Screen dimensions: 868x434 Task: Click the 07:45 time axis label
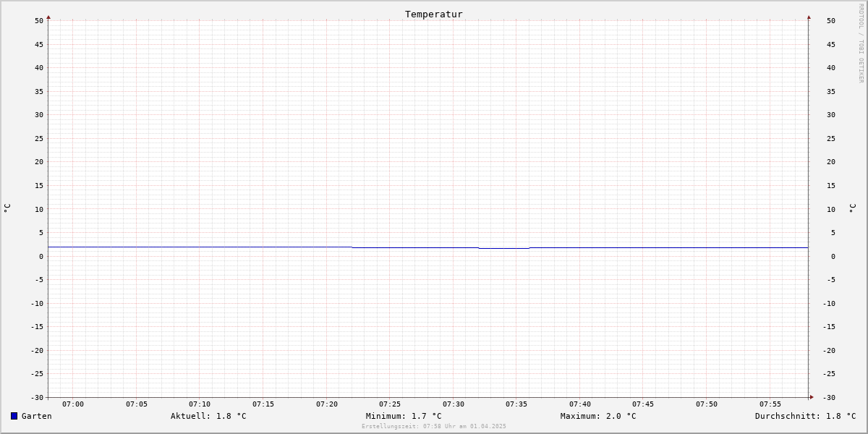(643, 404)
